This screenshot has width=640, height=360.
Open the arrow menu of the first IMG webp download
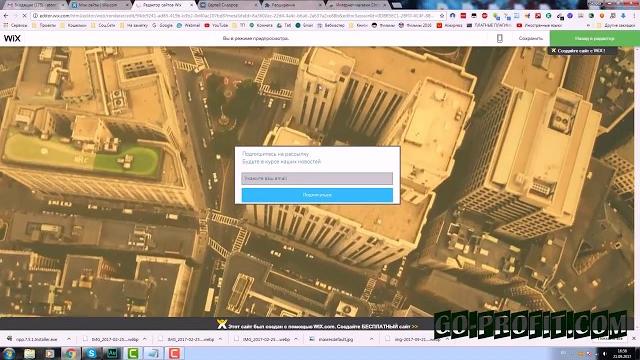(x=144, y=339)
